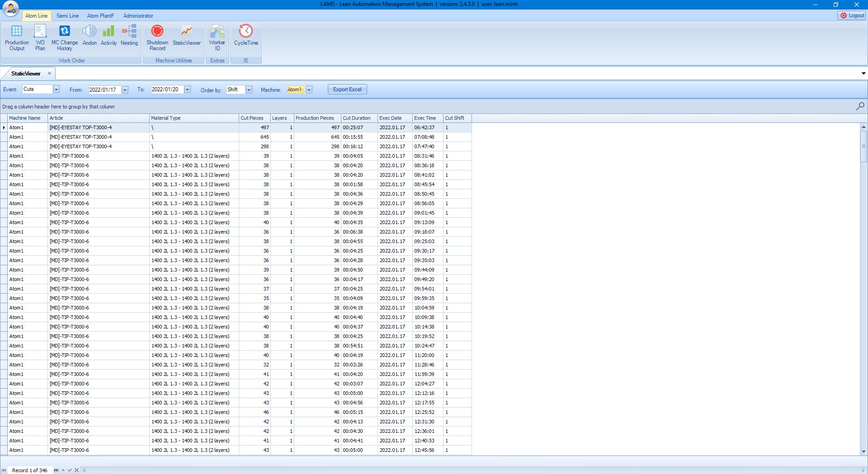868x474 pixels.
Task: Log out using the Logout button
Action: pyautogui.click(x=852, y=15)
